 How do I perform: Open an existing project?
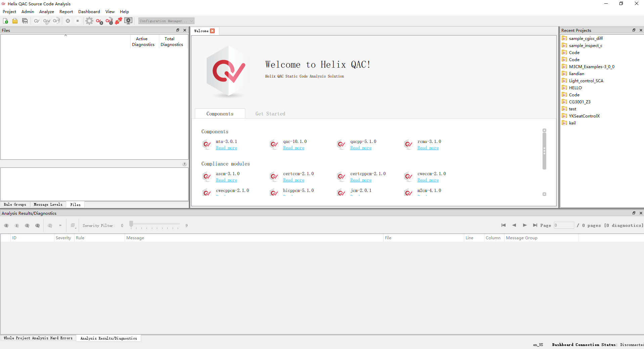point(15,21)
